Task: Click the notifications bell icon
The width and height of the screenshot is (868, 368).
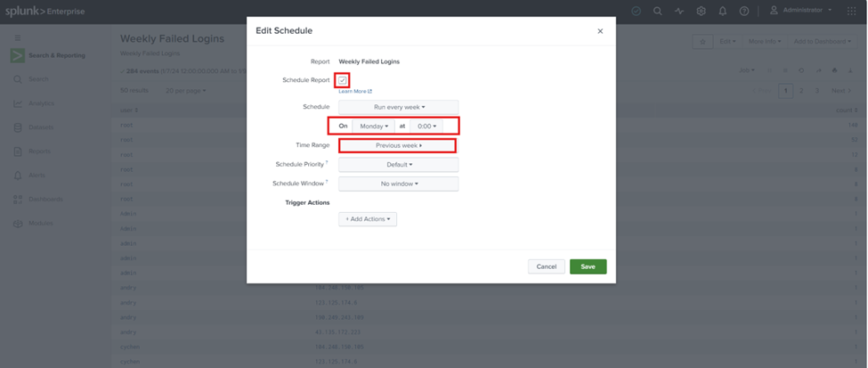Action: pos(722,11)
